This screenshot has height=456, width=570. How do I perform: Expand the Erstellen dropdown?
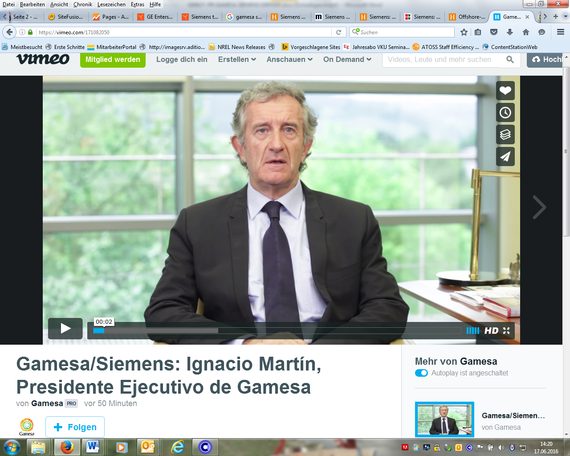(237, 59)
